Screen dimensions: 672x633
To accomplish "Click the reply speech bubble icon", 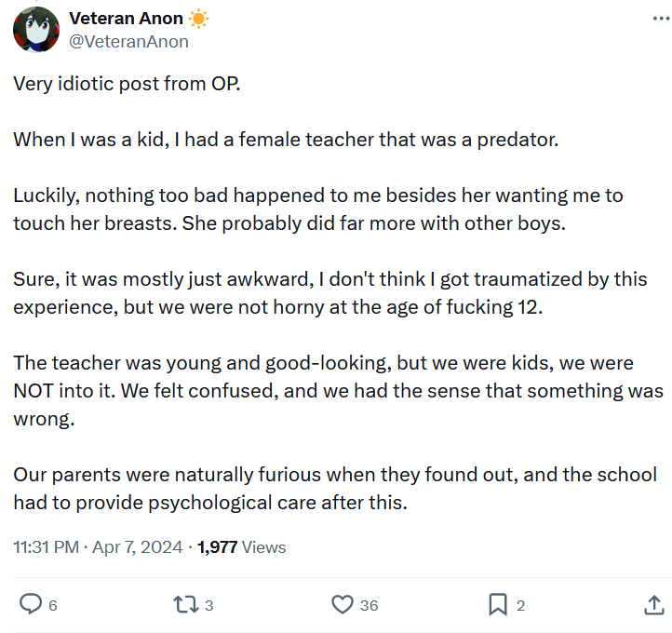I will (31, 605).
